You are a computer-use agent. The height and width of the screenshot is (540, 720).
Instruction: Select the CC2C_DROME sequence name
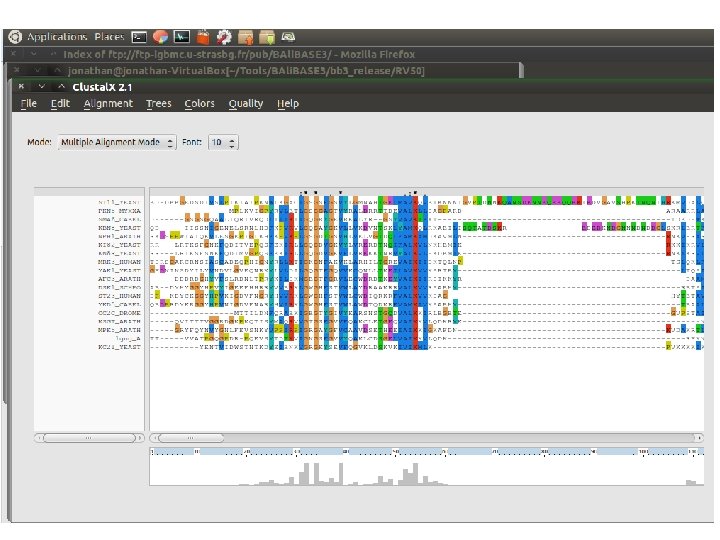pyautogui.click(x=119, y=313)
